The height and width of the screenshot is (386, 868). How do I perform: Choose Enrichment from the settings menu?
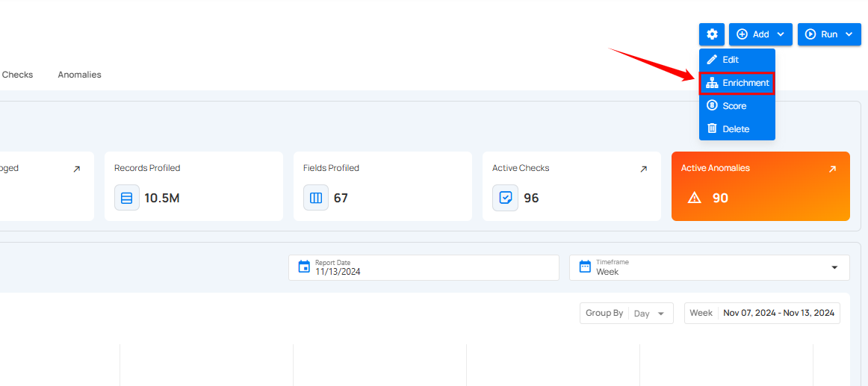[x=737, y=83]
